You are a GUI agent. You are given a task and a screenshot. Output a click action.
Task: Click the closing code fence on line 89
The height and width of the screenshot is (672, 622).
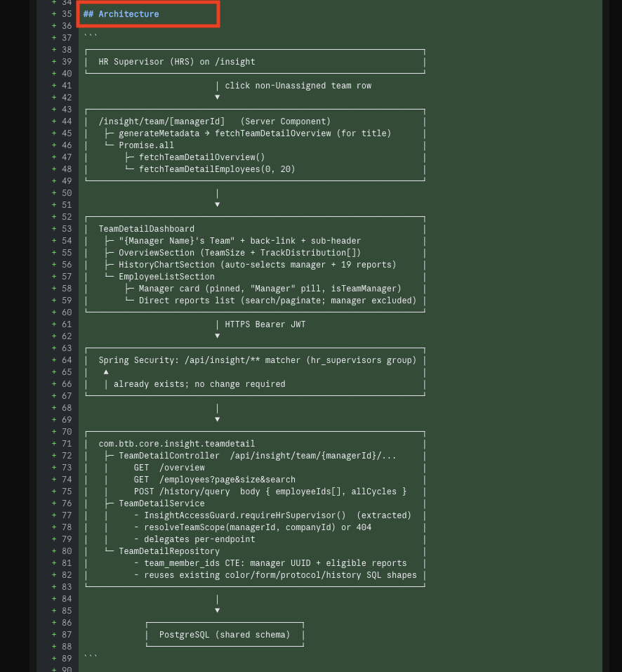[91, 657]
